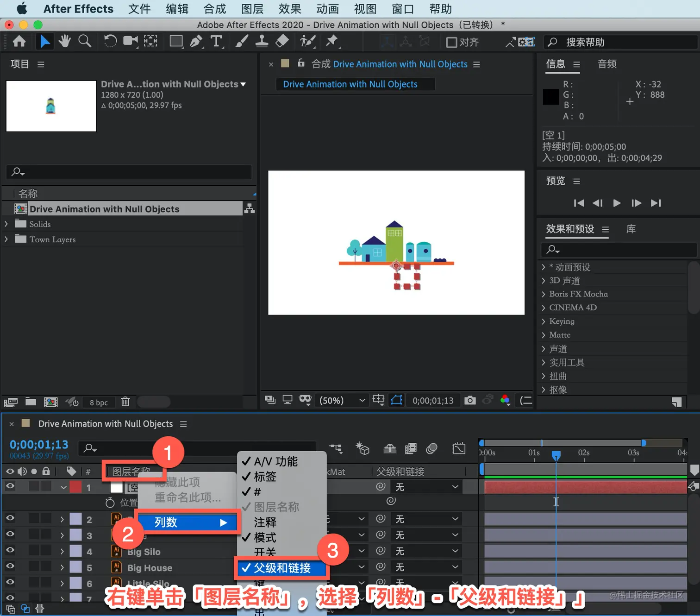This screenshot has width=700, height=616.
Task: Click the 8 bpc color depth button
Action: (99, 402)
